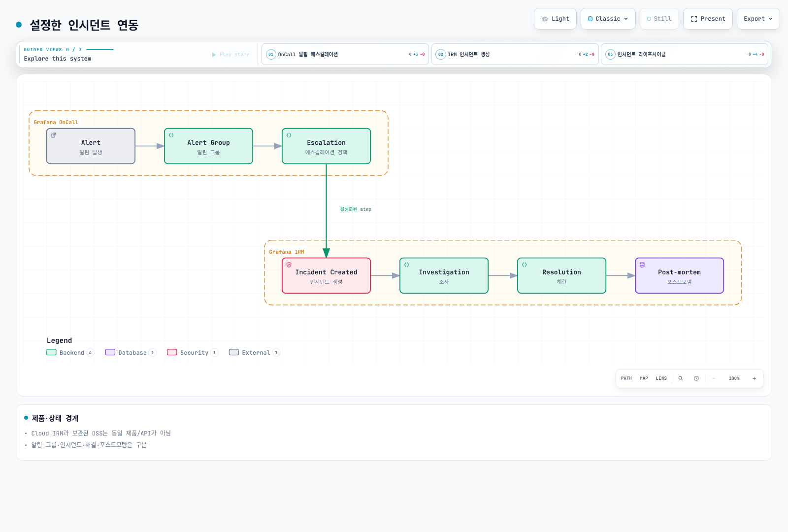Click the sun icon in the Light button

(x=545, y=19)
